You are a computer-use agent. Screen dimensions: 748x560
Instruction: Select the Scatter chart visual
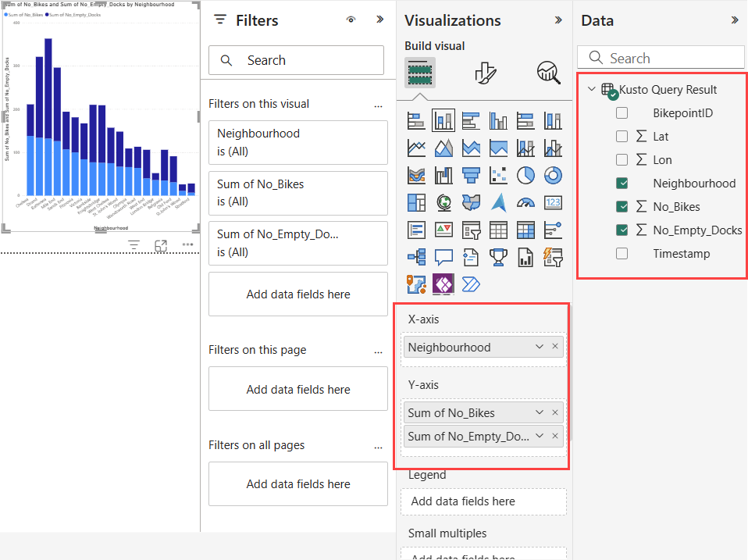coord(498,176)
